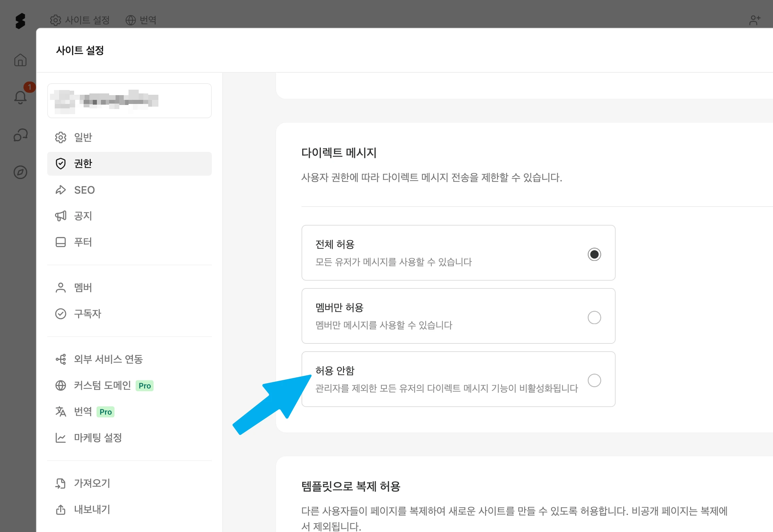Open 번역 globe item in top bar
The width and height of the screenshot is (773, 532).
[141, 20]
